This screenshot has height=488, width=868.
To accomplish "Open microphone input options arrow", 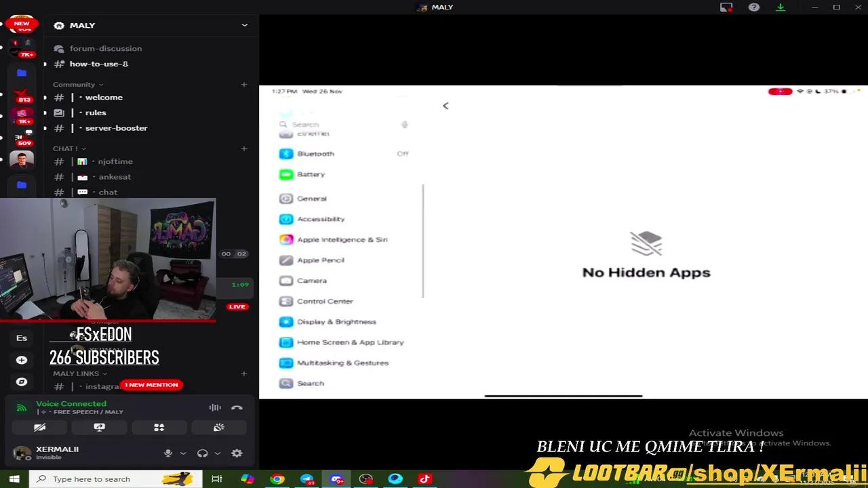I will (x=183, y=453).
